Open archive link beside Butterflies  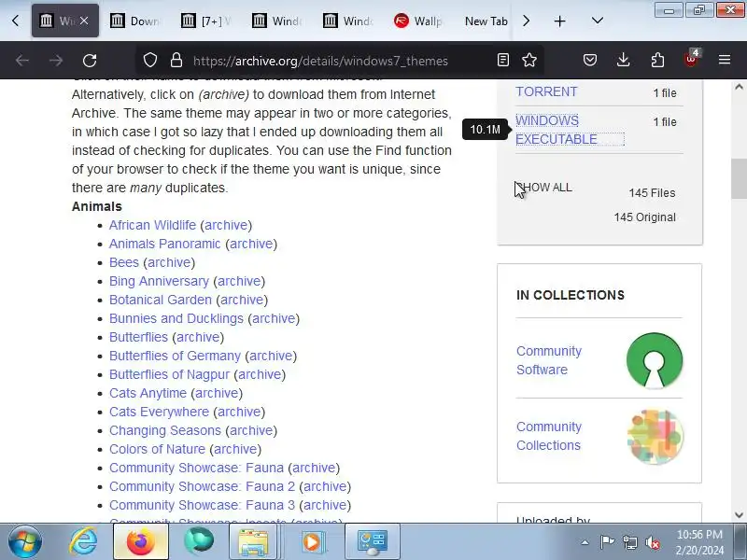pos(198,337)
